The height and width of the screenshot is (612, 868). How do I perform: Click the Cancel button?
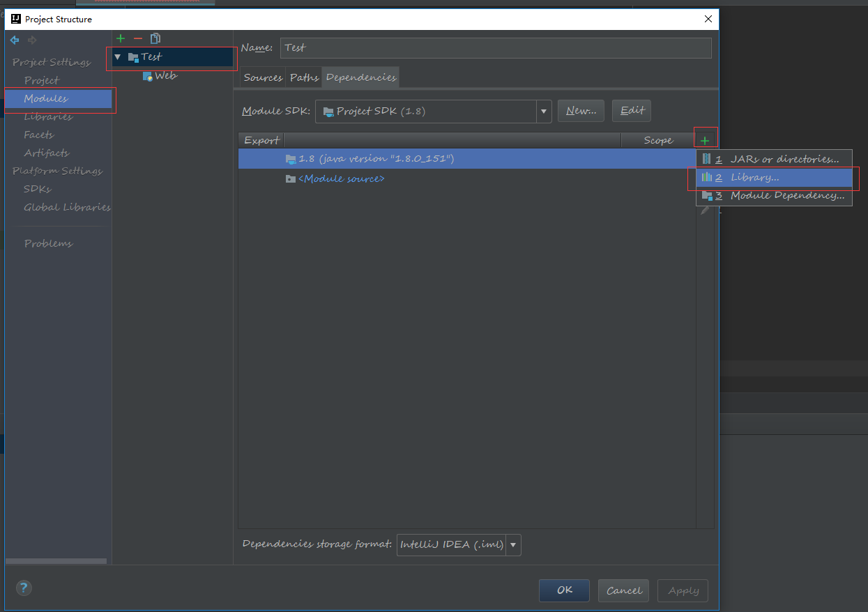(x=624, y=590)
